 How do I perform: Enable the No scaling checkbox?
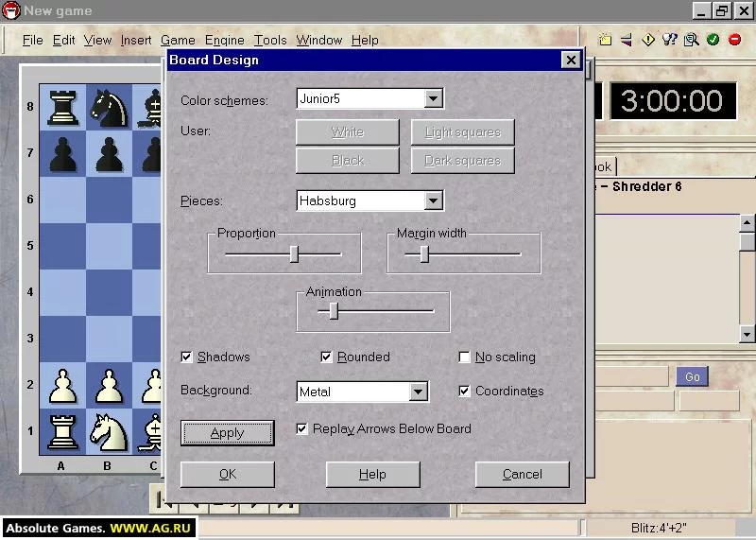pos(464,357)
